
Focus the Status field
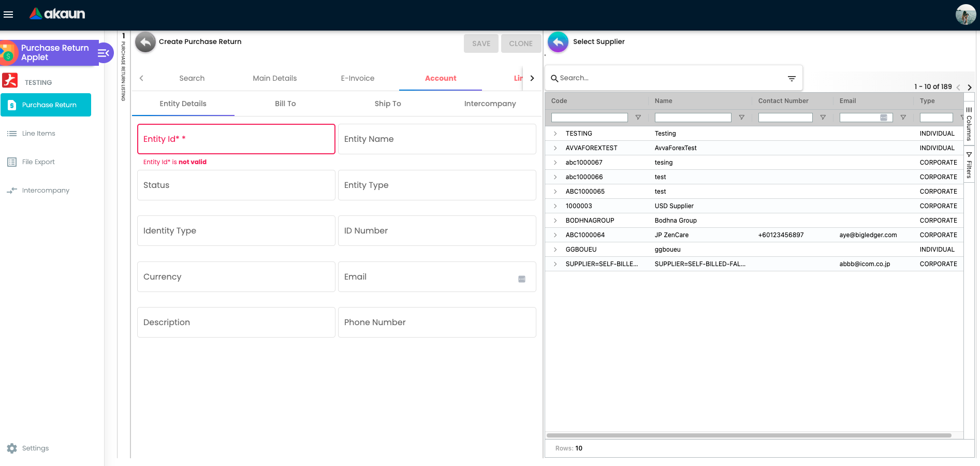pyautogui.click(x=236, y=185)
